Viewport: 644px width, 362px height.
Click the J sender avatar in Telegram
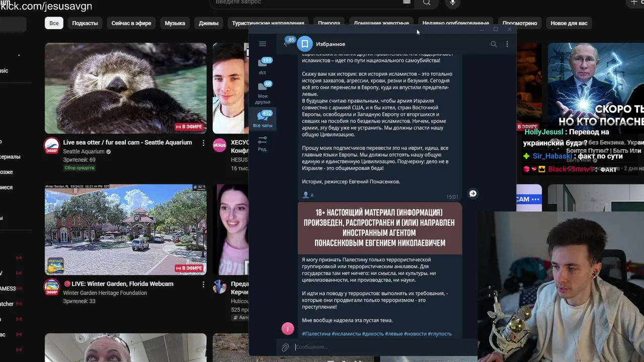[287, 329]
